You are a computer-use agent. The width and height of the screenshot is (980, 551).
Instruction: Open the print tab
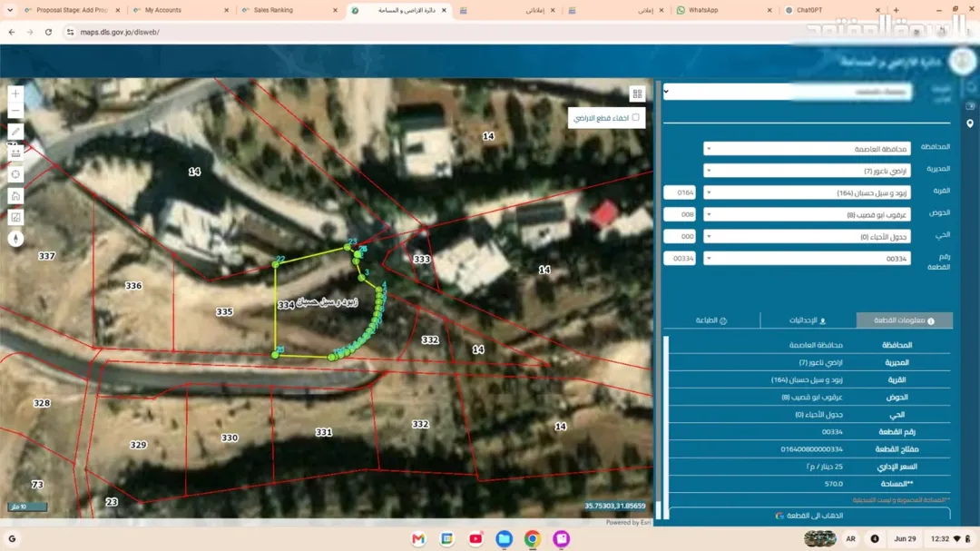click(x=711, y=320)
